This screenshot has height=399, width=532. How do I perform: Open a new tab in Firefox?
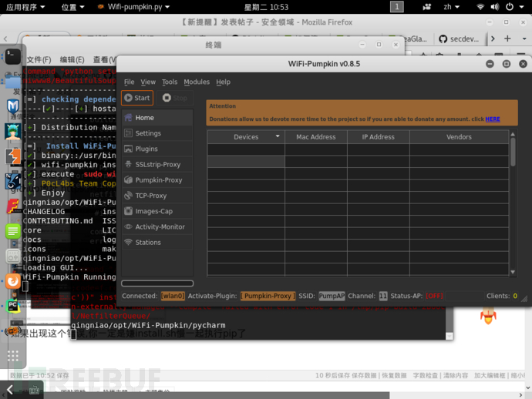coord(507,39)
